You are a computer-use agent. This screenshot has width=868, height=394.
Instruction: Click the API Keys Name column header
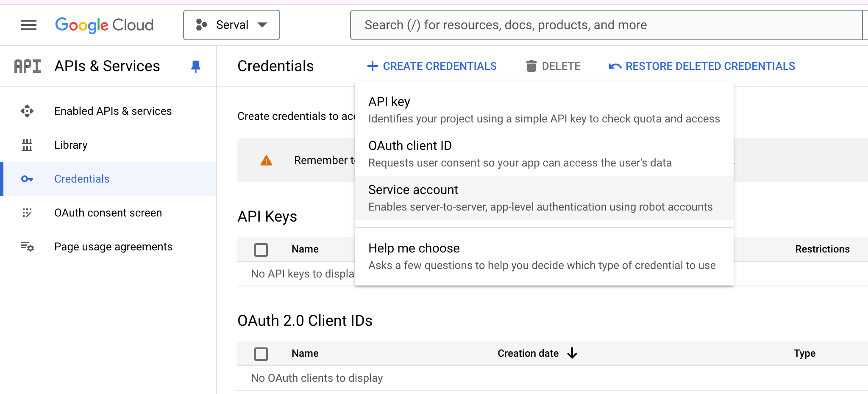[x=305, y=249]
